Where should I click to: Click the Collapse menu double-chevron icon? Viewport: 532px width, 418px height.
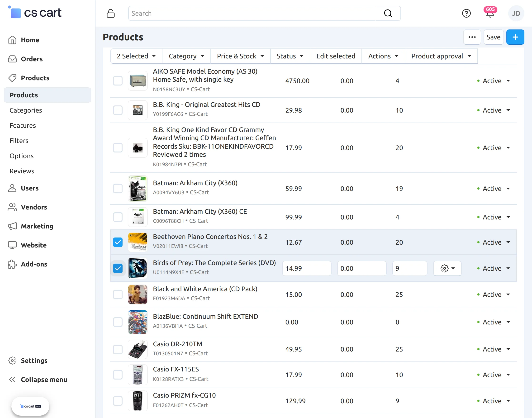(x=12, y=380)
